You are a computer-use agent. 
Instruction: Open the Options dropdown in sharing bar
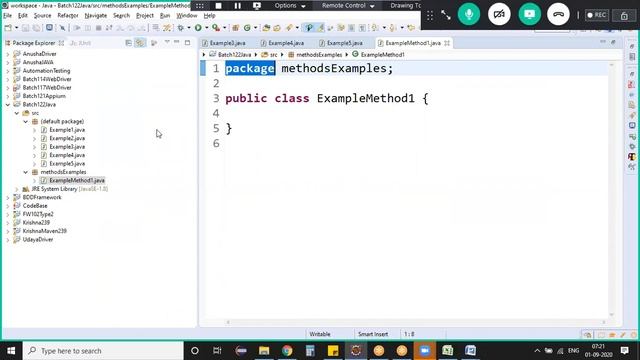[x=290, y=6]
